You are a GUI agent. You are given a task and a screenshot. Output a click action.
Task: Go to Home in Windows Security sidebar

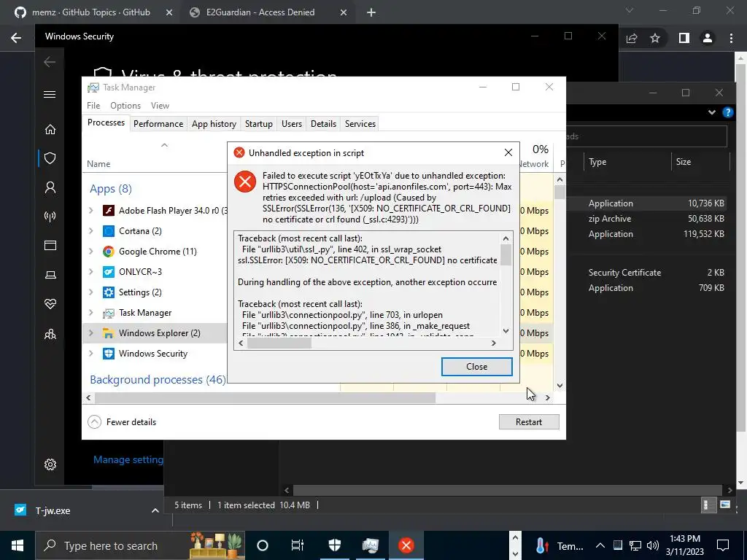point(50,130)
